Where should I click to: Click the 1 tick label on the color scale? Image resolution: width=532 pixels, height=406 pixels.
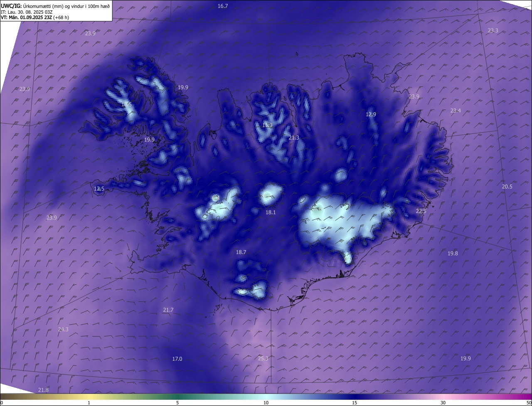click(89, 403)
